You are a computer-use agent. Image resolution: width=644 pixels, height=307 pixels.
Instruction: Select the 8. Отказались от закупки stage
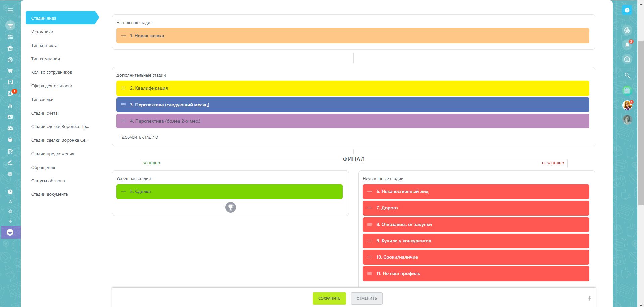pos(476,225)
